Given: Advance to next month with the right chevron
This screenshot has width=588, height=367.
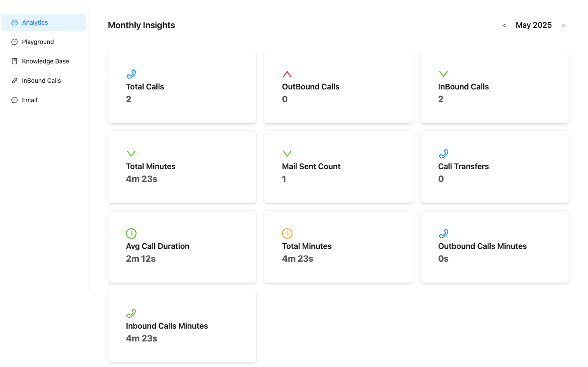Looking at the screenshot, I should [563, 25].
